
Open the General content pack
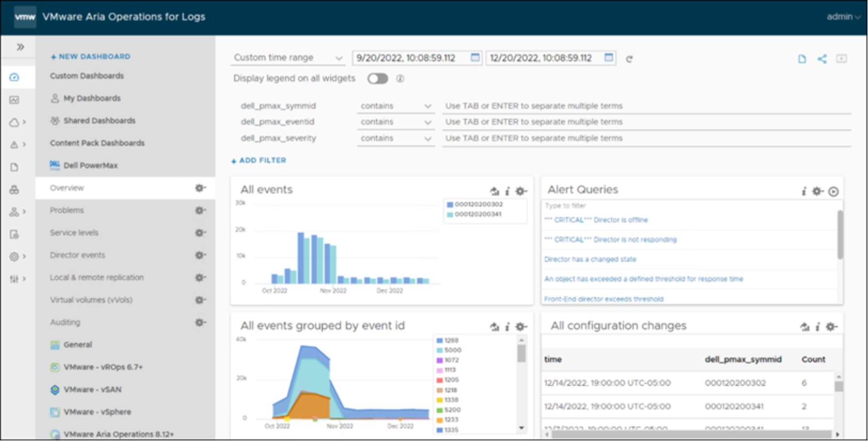tap(71, 345)
